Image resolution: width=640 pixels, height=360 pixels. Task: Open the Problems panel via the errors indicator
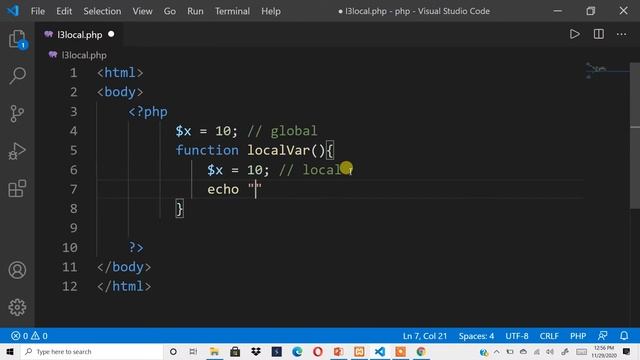click(x=29, y=336)
